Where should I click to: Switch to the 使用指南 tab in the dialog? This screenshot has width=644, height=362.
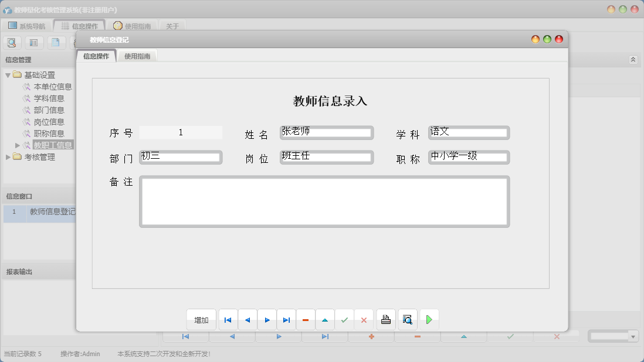pos(136,56)
